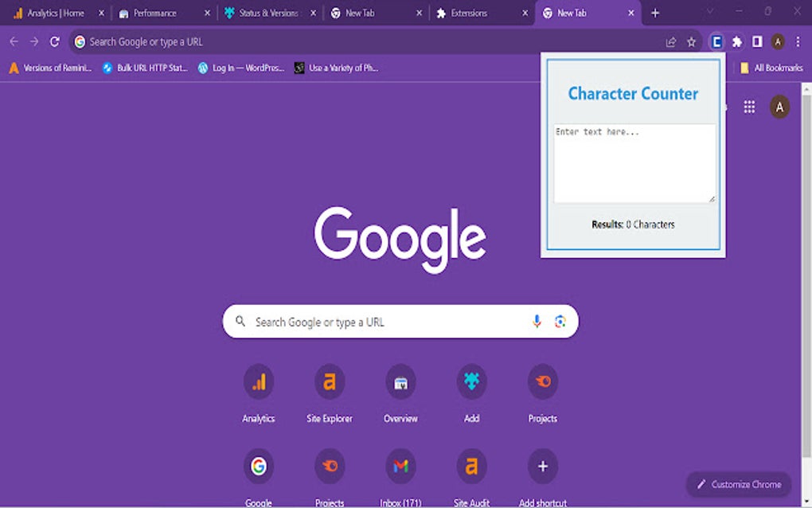
Task: Open the Google apps grid launcher
Action: [748, 106]
